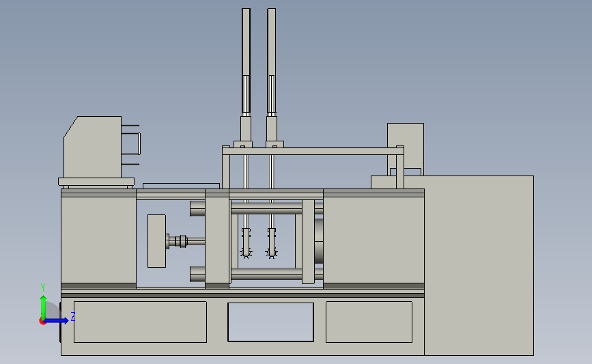Select the moving platen block in center
The height and width of the screenshot is (364, 592).
click(217, 238)
